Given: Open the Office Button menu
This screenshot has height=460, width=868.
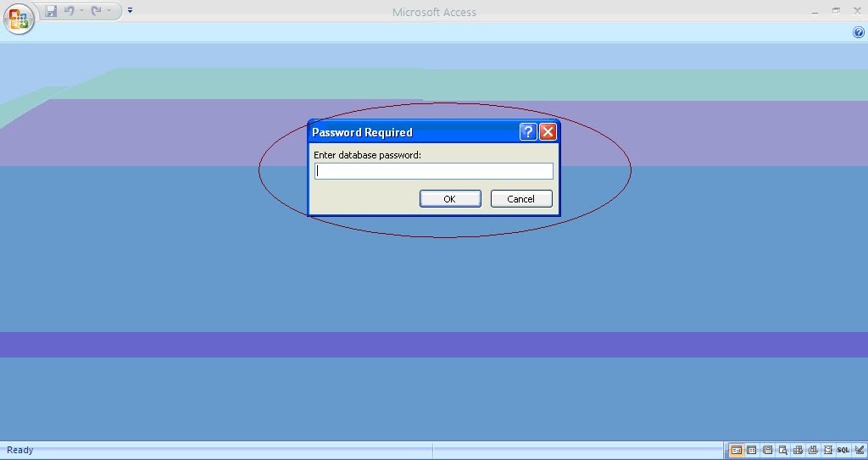Looking at the screenshot, I should pyautogui.click(x=19, y=19).
